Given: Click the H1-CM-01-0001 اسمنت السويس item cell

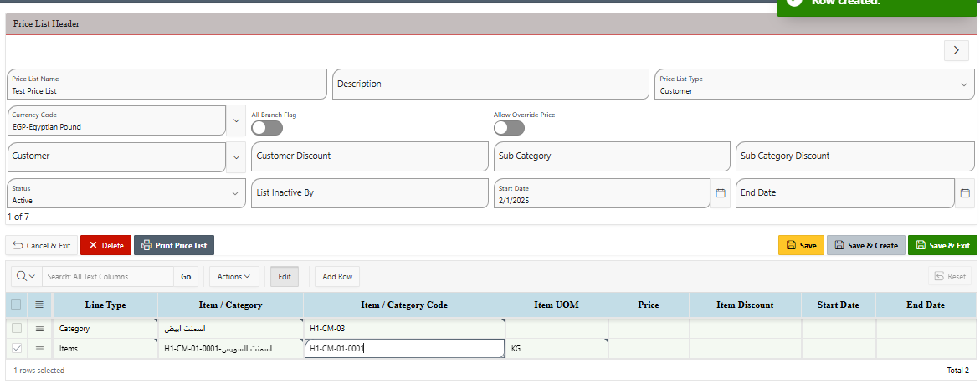Looking at the screenshot, I should click(x=231, y=348).
